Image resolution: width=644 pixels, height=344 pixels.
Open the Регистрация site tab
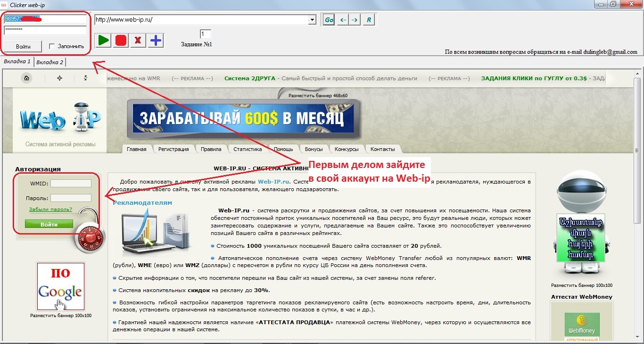pos(173,149)
